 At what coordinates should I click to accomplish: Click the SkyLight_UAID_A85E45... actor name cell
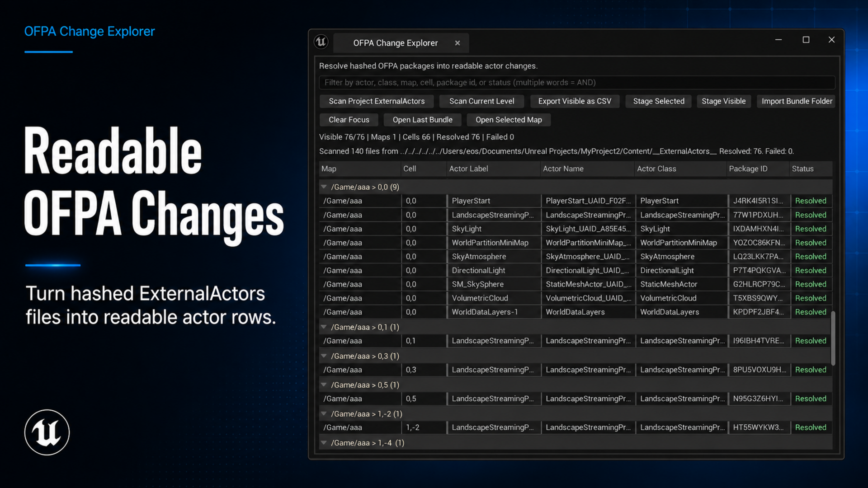click(x=588, y=229)
